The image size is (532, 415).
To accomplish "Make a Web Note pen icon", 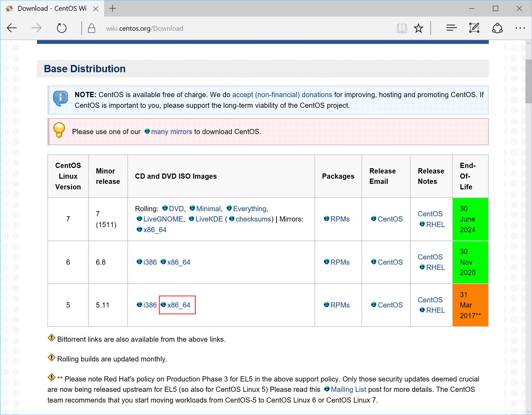I will [474, 28].
